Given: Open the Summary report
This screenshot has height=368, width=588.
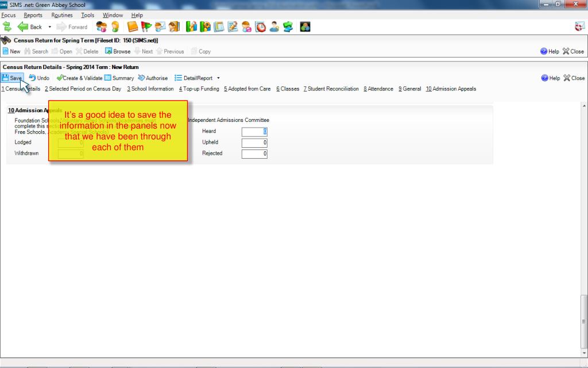Looking at the screenshot, I should click(119, 78).
